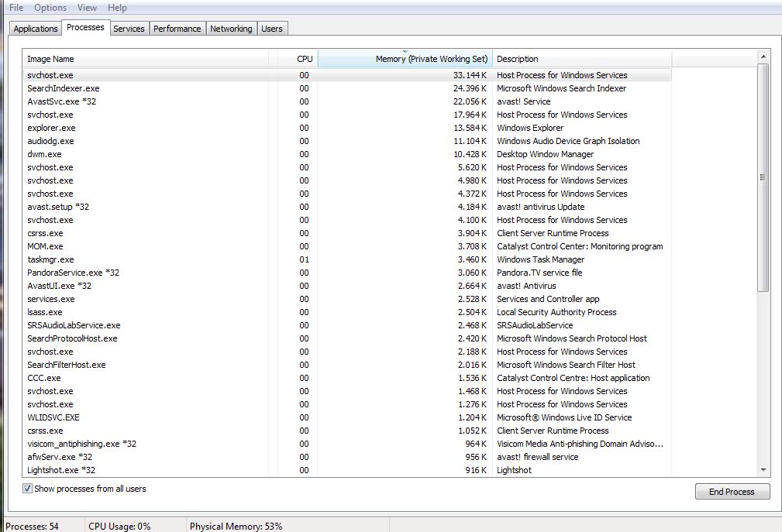Click the scrollbar up arrow
Viewport: 782px width, 532px height.
point(763,57)
